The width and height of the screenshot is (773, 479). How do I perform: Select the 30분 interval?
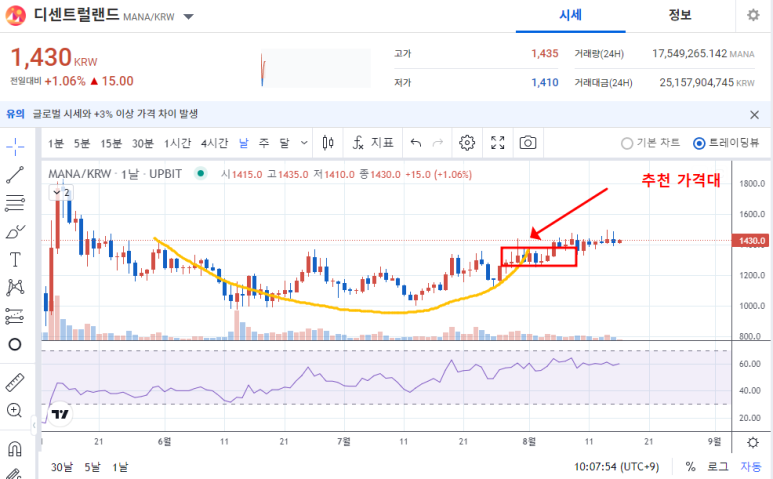pos(142,143)
